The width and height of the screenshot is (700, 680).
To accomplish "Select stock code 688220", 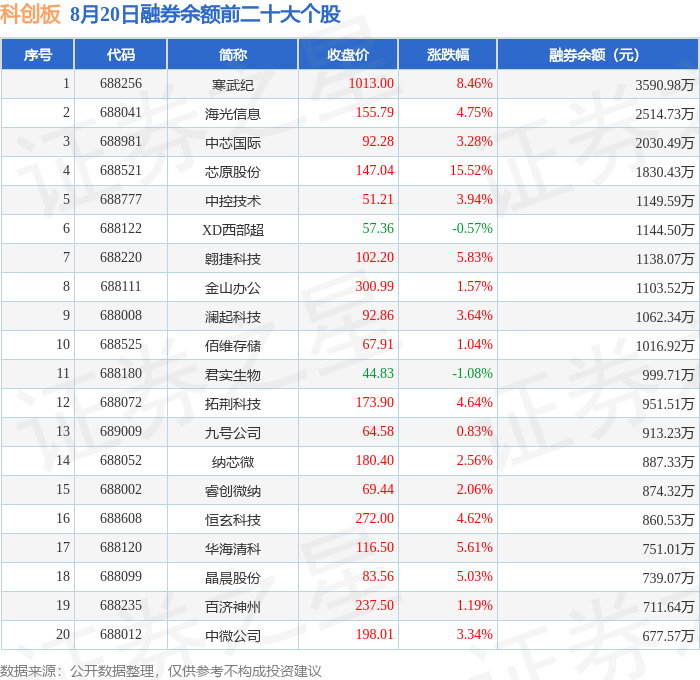I will (x=121, y=258).
